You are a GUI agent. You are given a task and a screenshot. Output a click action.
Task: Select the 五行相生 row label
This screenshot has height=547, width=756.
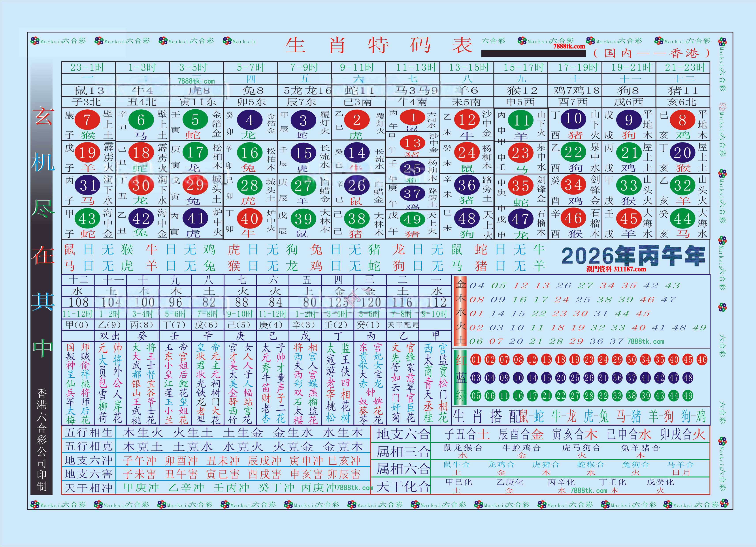tap(89, 432)
